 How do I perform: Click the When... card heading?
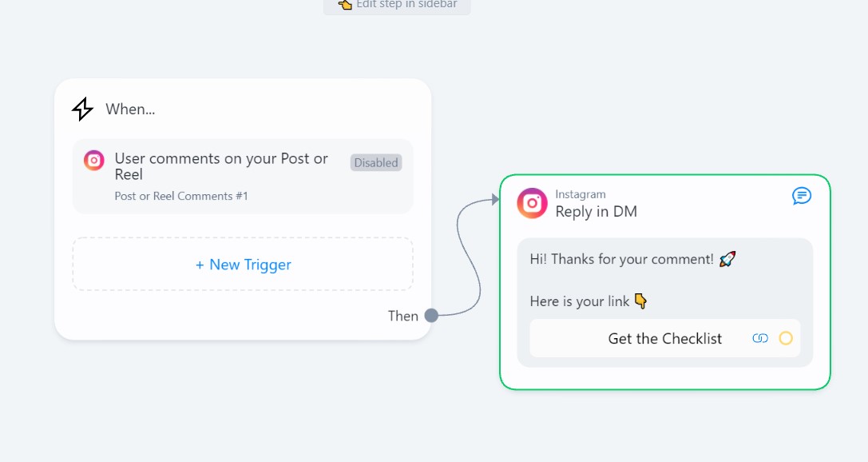[130, 110]
